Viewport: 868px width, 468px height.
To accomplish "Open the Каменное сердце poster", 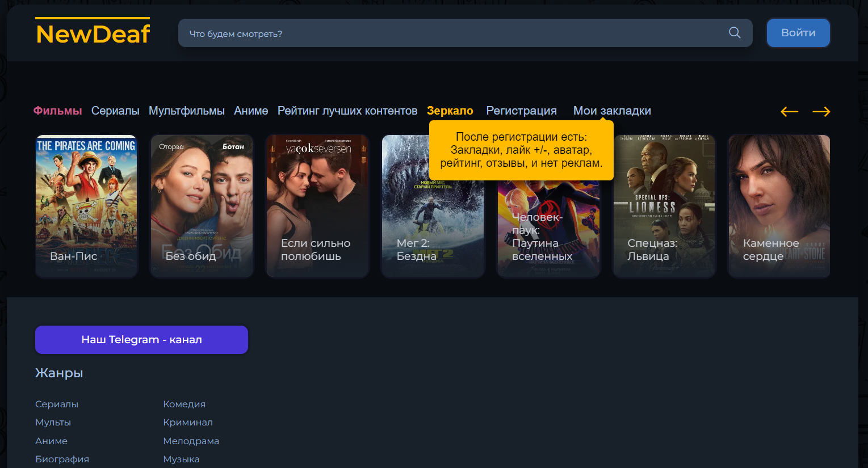I will (x=779, y=206).
